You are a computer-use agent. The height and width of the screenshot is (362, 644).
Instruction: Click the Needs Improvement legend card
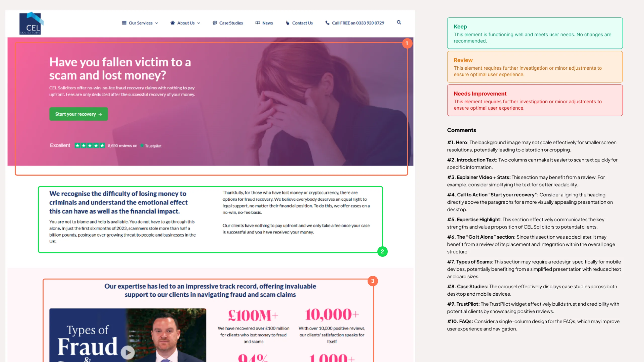click(535, 100)
